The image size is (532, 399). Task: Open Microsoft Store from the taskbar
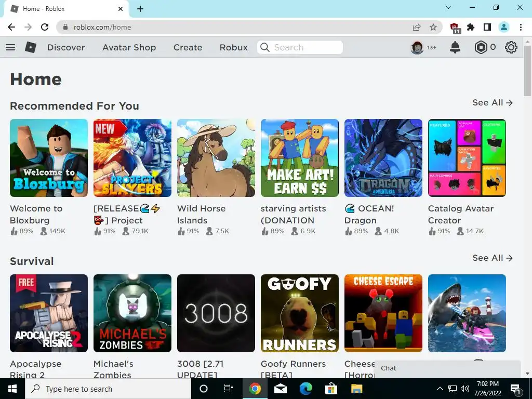coord(331,389)
